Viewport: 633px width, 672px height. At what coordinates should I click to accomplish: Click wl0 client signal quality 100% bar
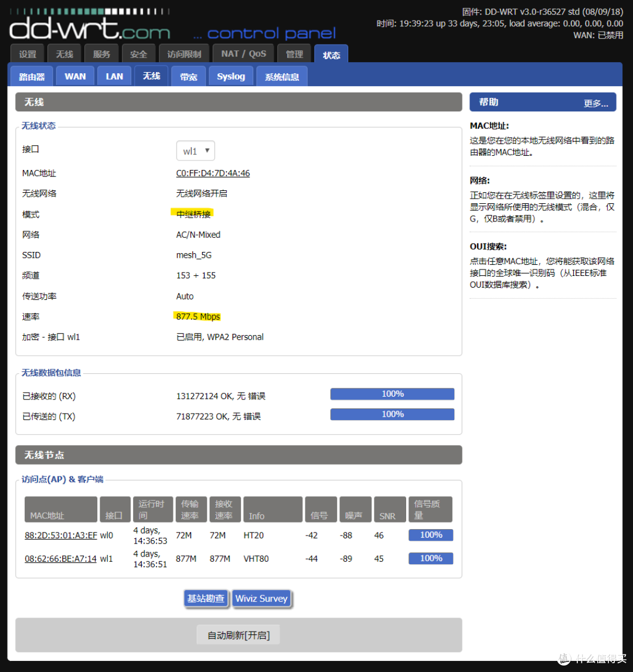431,535
